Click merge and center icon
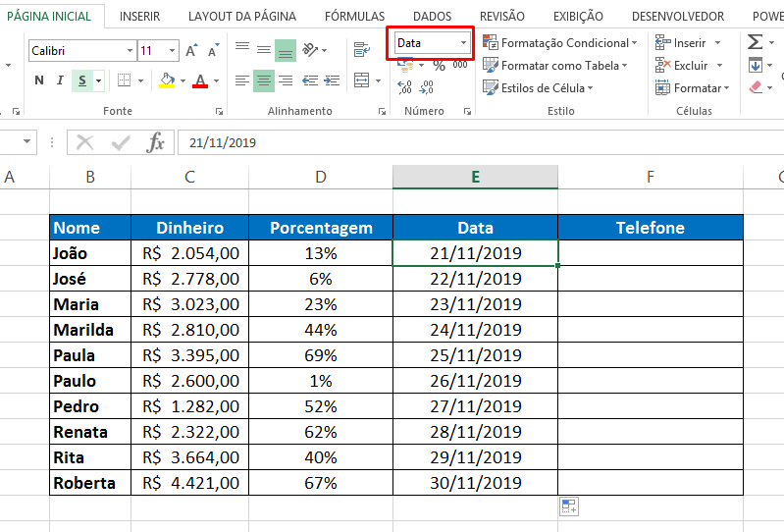 tap(361, 80)
